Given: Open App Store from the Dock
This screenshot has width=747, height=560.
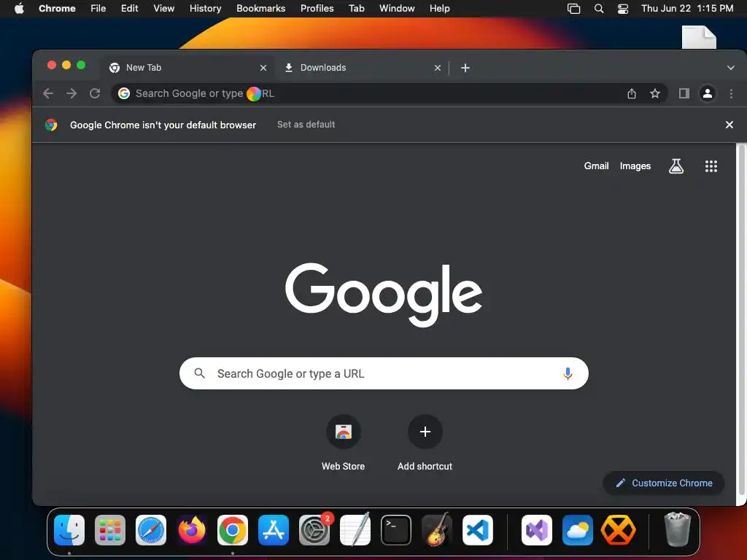Looking at the screenshot, I should click(274, 530).
